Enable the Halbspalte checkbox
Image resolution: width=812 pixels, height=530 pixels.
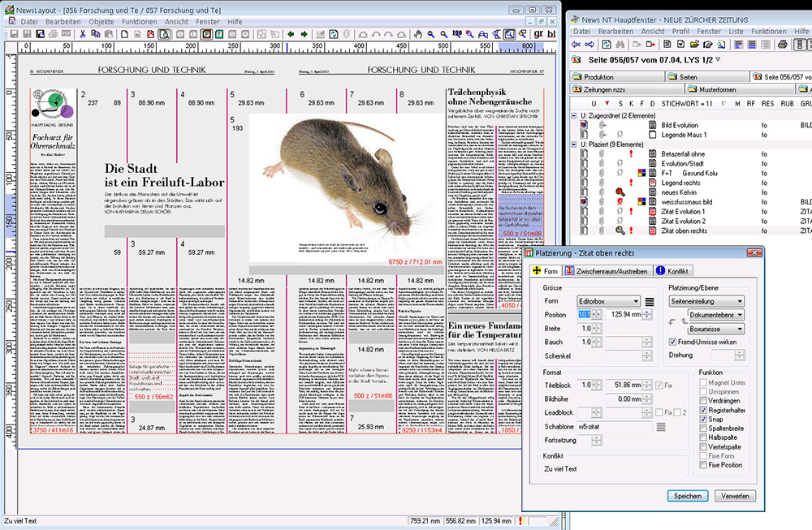coord(703,437)
